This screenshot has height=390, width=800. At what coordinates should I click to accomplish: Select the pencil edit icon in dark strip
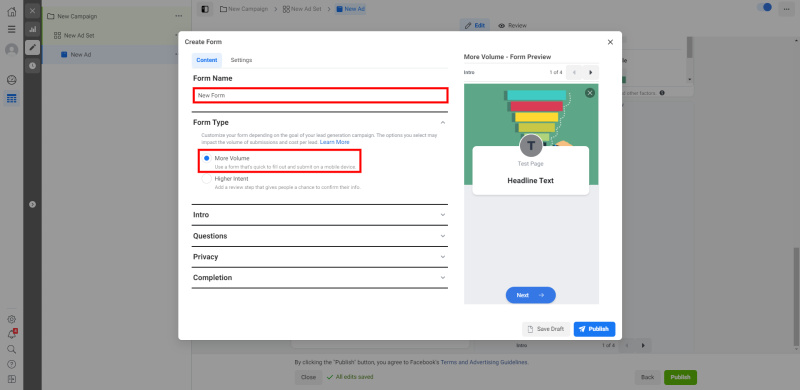pyautogui.click(x=33, y=47)
